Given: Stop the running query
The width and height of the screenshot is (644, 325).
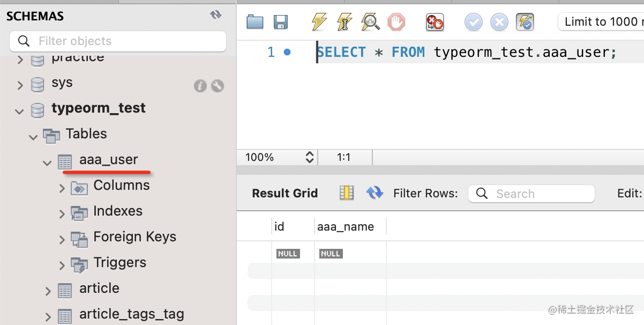Looking at the screenshot, I should pos(396,22).
